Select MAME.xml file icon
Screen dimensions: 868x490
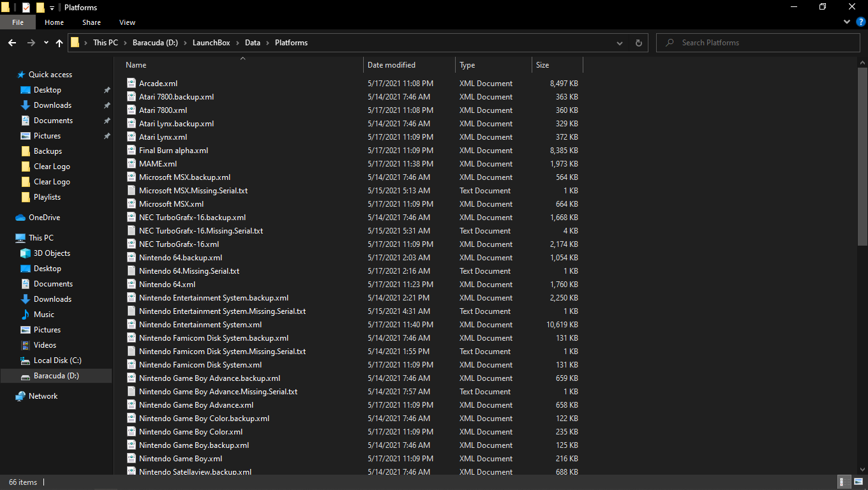(x=131, y=164)
